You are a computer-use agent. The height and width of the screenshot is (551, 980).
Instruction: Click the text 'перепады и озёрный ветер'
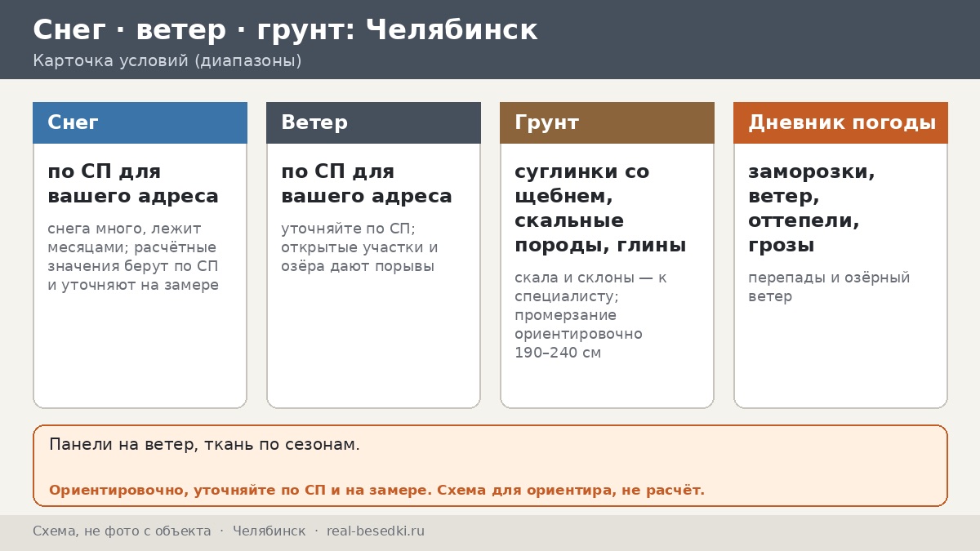pos(829,287)
